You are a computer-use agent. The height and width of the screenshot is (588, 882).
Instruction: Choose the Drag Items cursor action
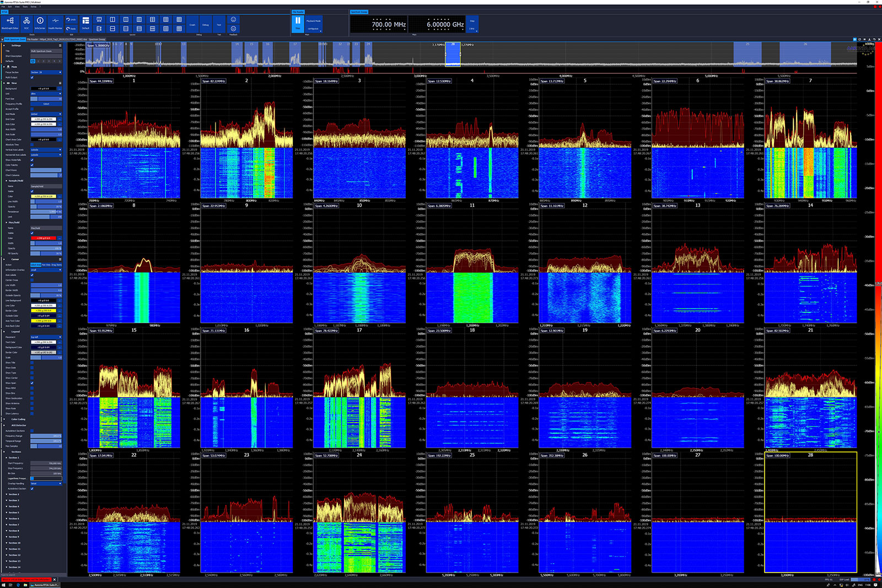tap(57, 265)
